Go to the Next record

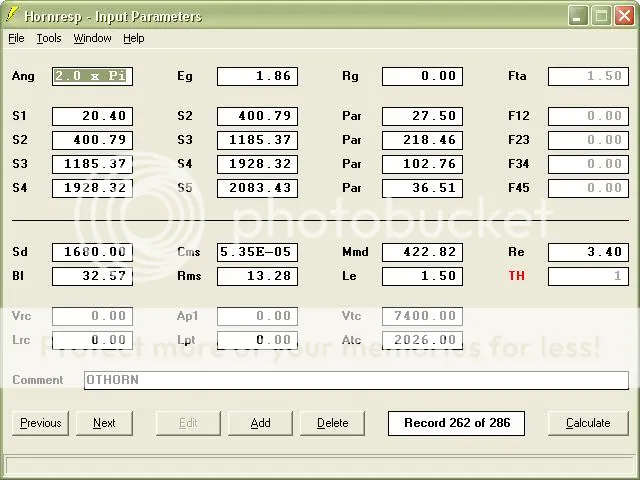pyautogui.click(x=104, y=424)
